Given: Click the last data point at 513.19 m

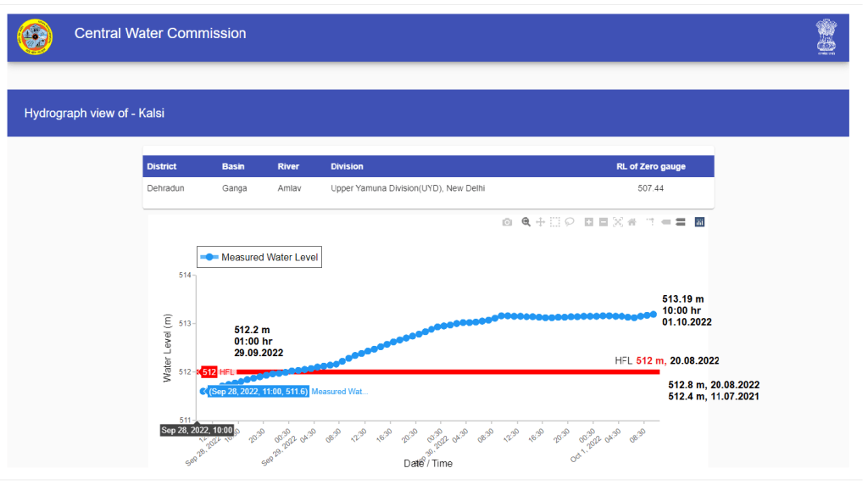Looking at the screenshot, I should point(654,315).
